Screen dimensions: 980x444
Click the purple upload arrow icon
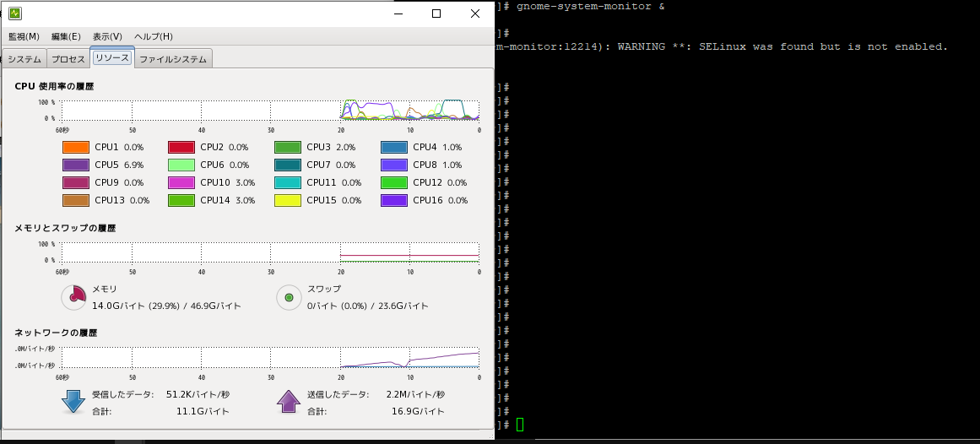pyautogui.click(x=289, y=402)
